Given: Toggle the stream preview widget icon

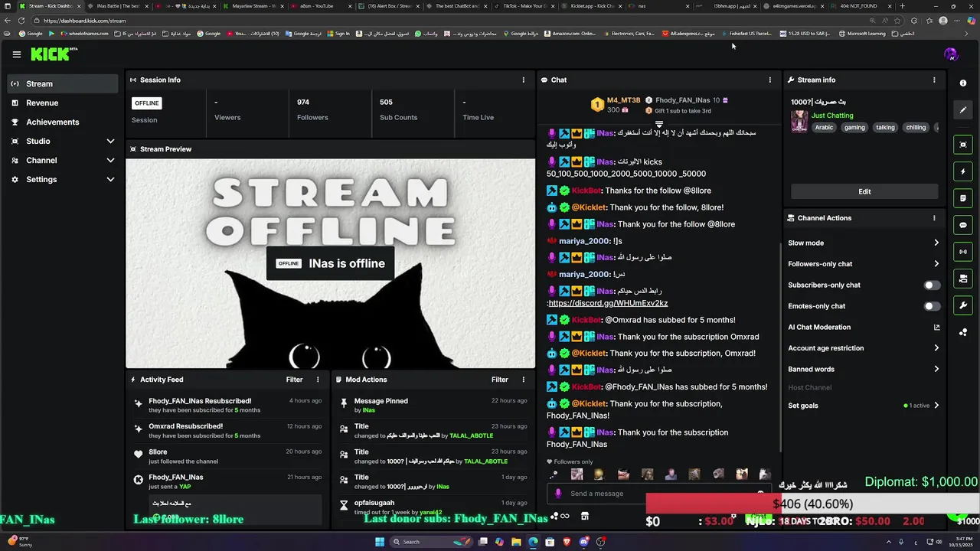Looking at the screenshot, I should tap(963, 145).
